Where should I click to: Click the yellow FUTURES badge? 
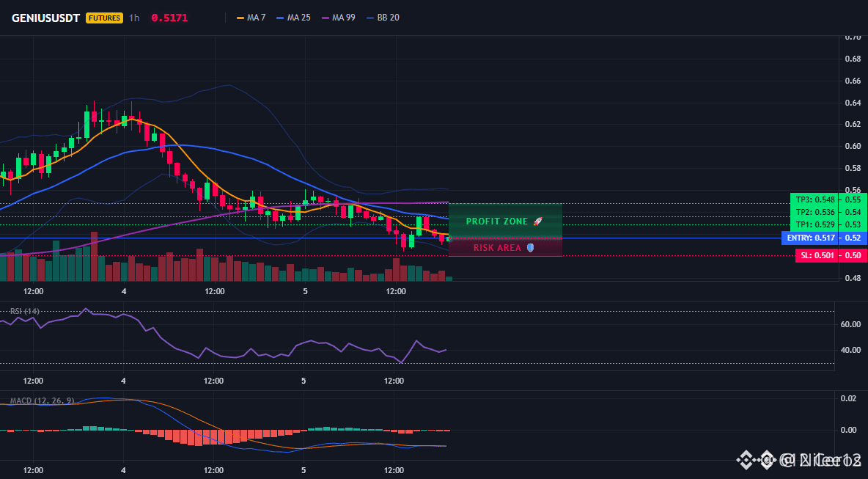click(104, 18)
